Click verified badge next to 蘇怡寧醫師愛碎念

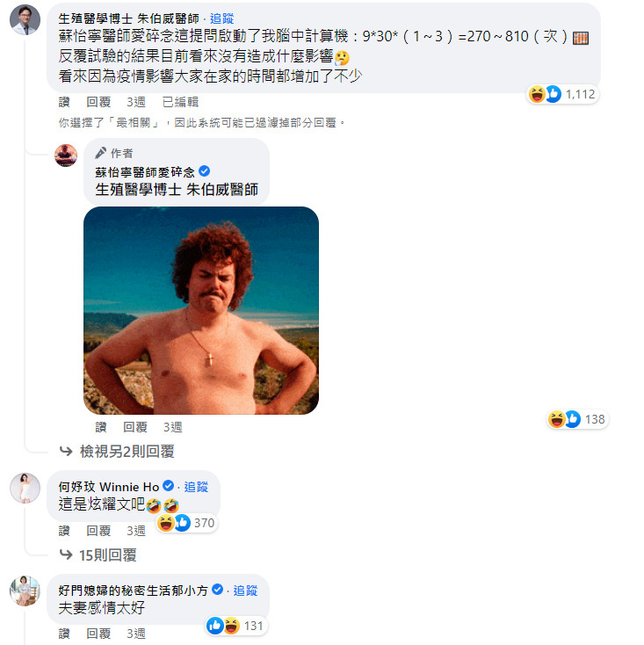click(205, 170)
